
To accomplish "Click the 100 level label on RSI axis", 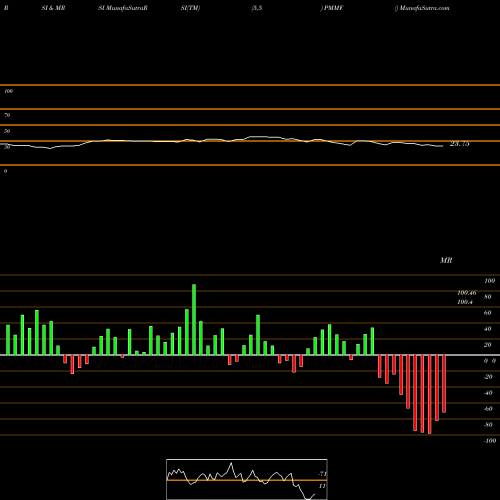I will [x=8, y=91].
